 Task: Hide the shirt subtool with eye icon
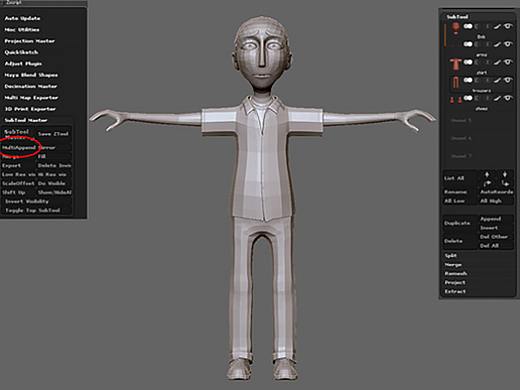tap(508, 62)
